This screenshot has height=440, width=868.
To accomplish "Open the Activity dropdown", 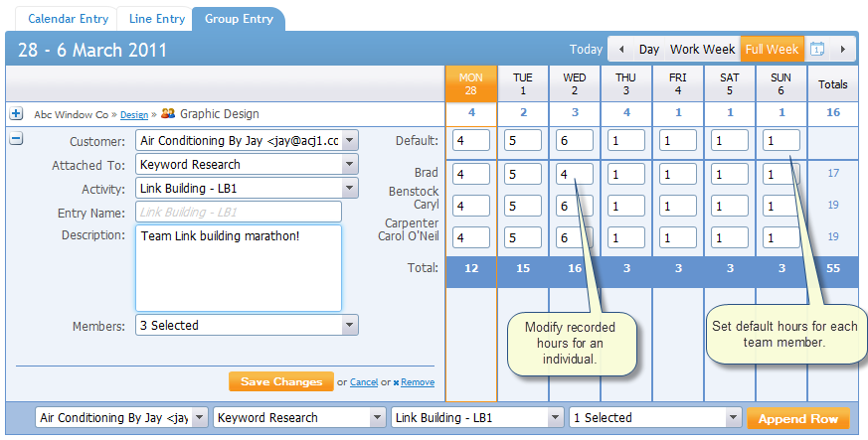I will (x=348, y=188).
